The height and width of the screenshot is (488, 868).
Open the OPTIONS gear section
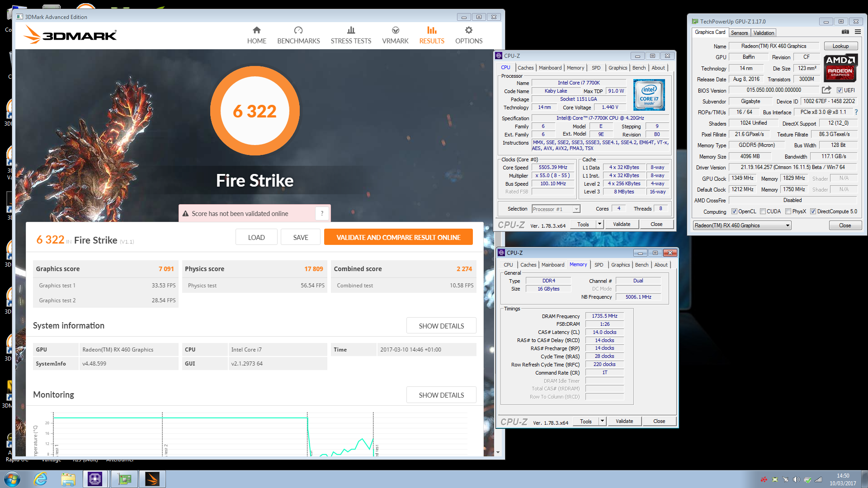click(x=469, y=35)
